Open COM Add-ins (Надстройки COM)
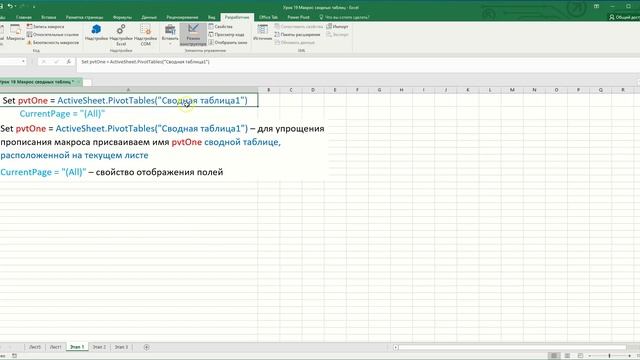 pyautogui.click(x=145, y=34)
